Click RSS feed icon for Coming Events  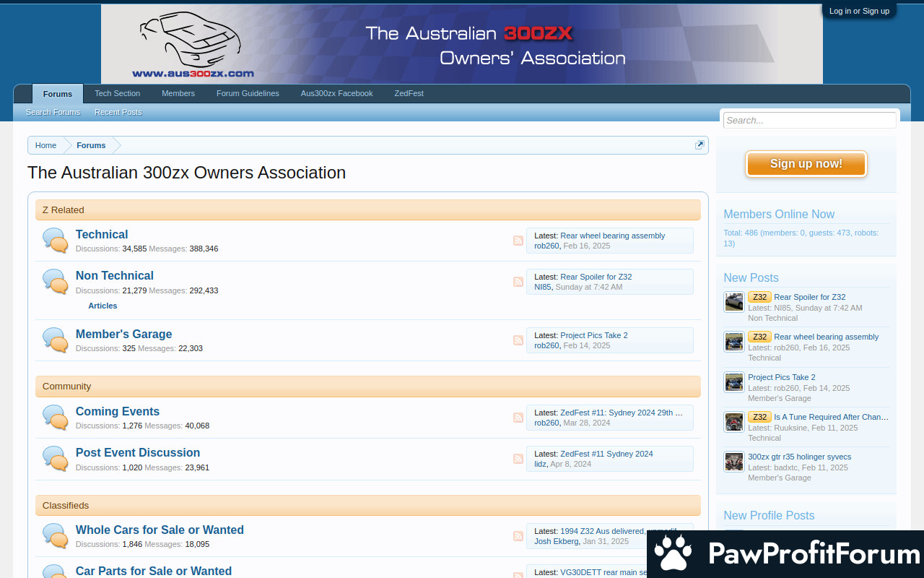click(x=518, y=418)
